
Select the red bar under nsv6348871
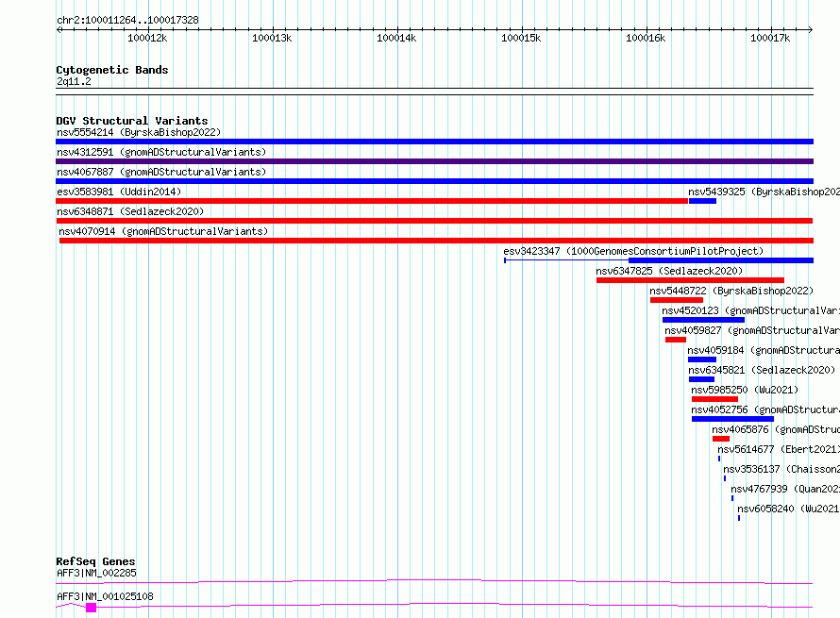434,221
